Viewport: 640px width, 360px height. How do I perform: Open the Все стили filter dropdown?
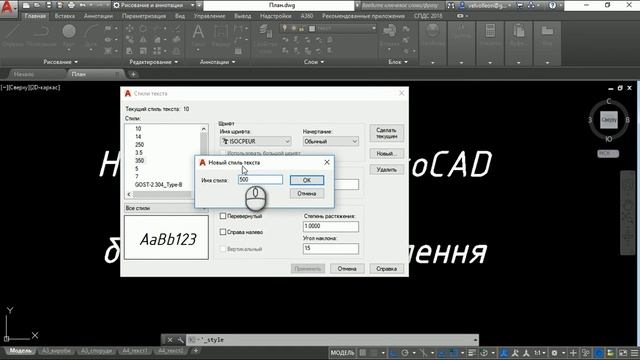click(166, 208)
